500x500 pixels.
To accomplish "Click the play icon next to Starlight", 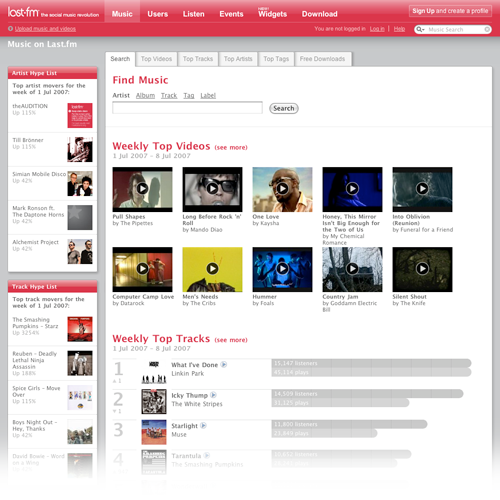I will coord(203,426).
